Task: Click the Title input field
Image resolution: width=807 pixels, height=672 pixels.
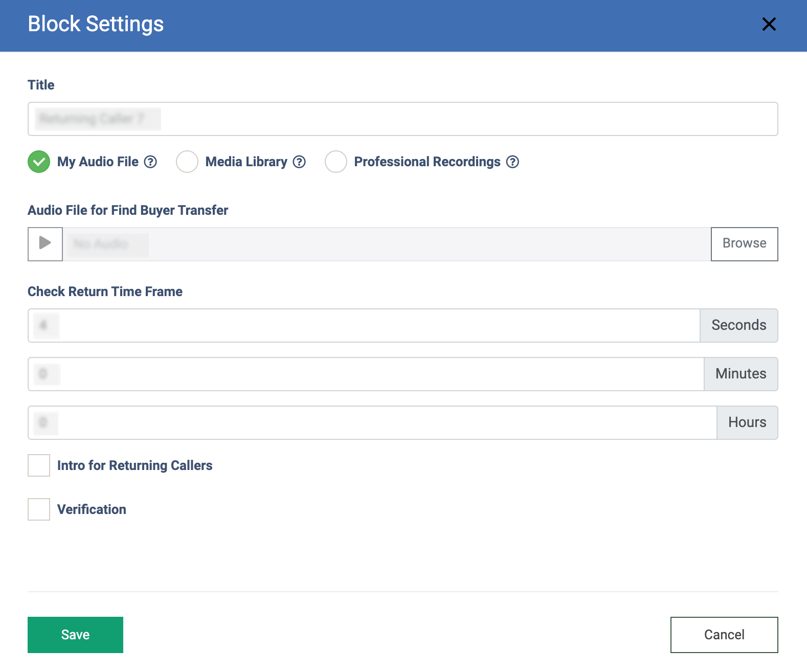Action: click(x=402, y=119)
